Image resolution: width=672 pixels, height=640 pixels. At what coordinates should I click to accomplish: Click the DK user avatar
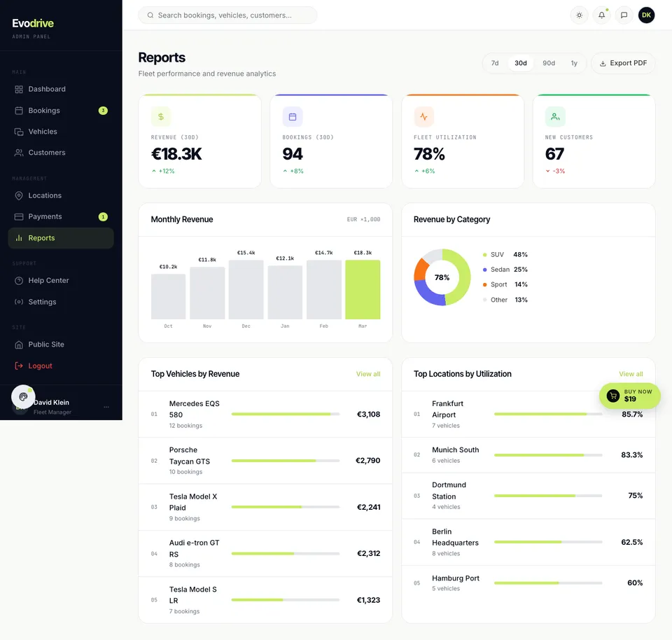pyautogui.click(x=646, y=15)
